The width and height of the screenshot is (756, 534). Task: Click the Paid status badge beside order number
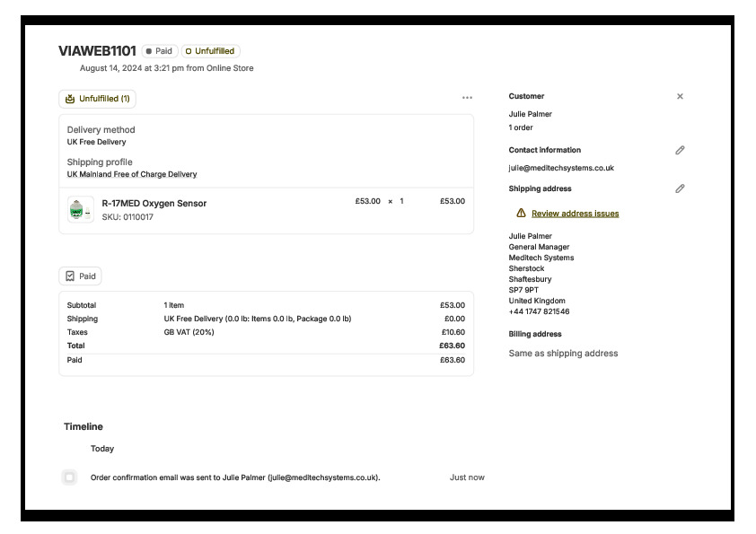(160, 51)
